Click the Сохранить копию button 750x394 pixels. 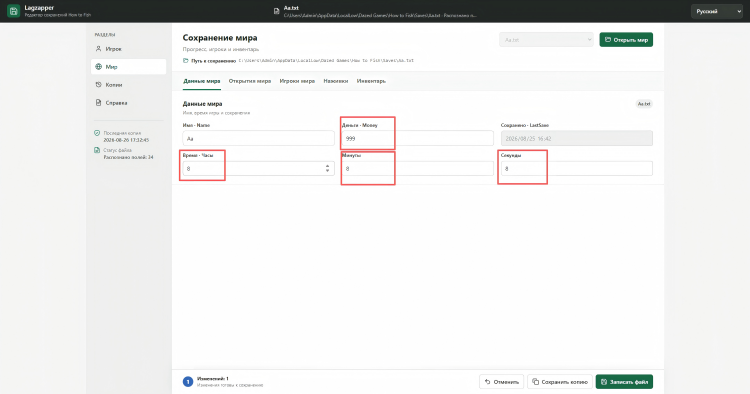click(x=560, y=382)
